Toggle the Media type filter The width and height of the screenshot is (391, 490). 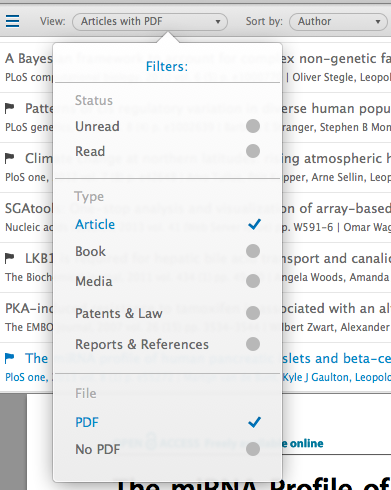[253, 281]
